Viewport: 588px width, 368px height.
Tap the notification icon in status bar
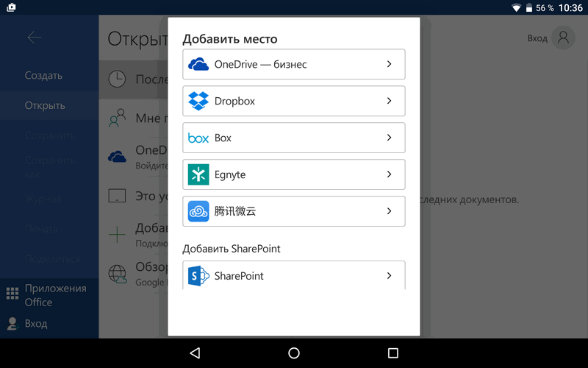[11, 7]
